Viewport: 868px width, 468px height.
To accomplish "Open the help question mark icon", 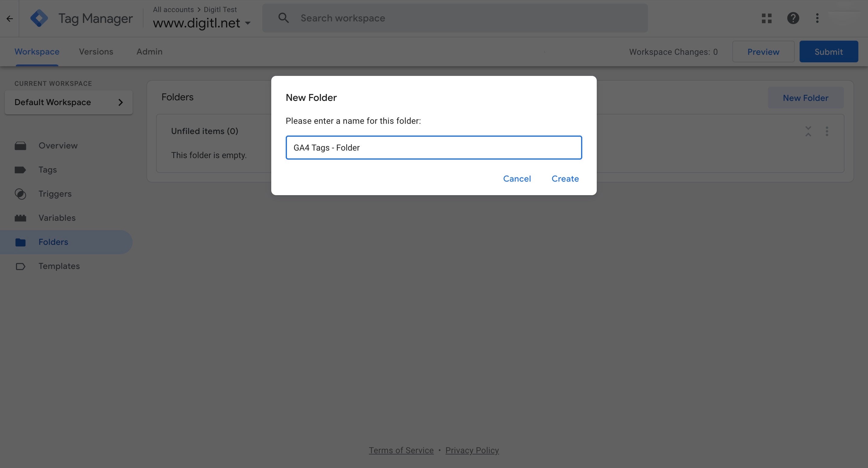I will [x=793, y=18].
